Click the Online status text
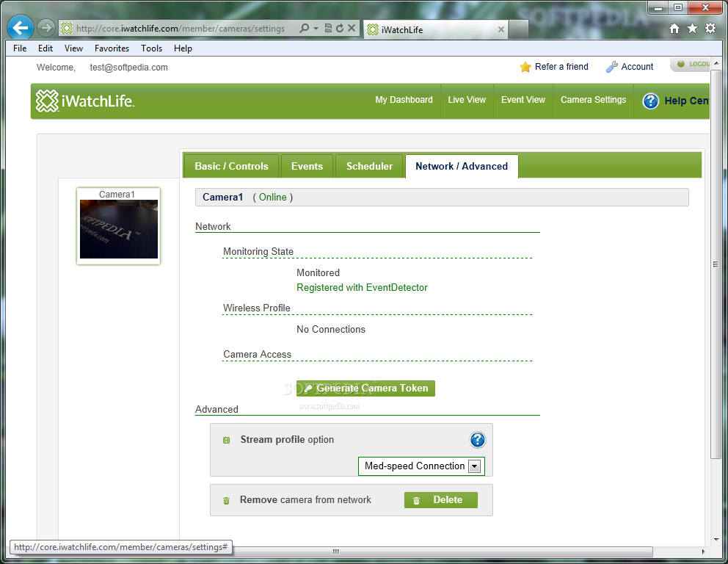Screen dimensions: 728x564 point(272,197)
